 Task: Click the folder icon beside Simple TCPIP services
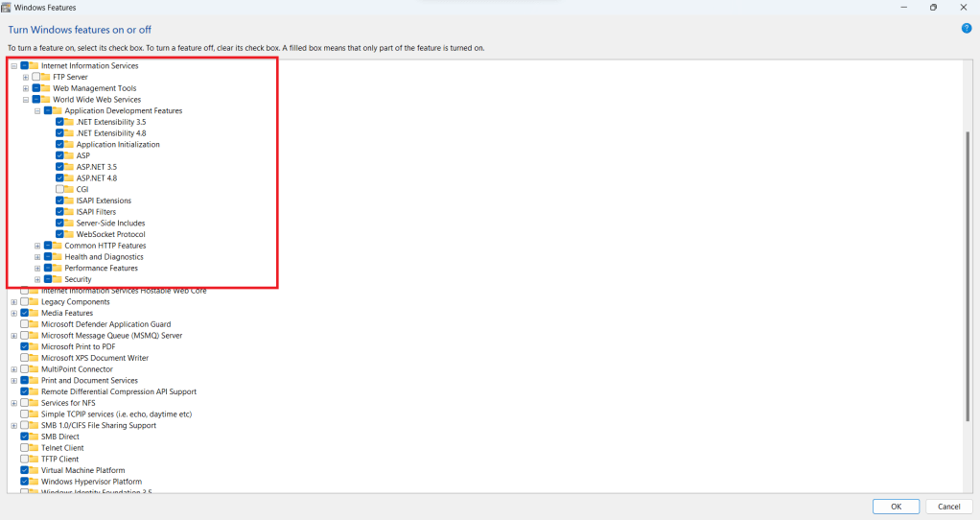[35, 414]
